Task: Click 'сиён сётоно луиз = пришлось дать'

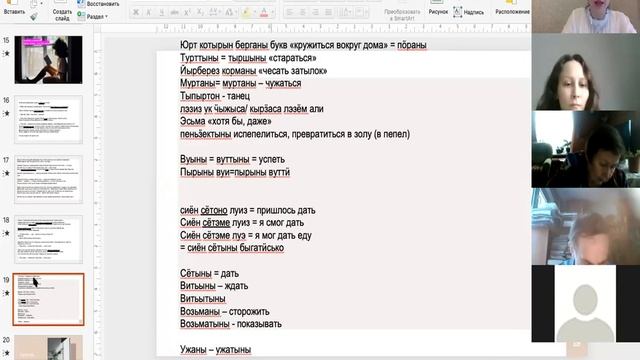Action: (247, 210)
